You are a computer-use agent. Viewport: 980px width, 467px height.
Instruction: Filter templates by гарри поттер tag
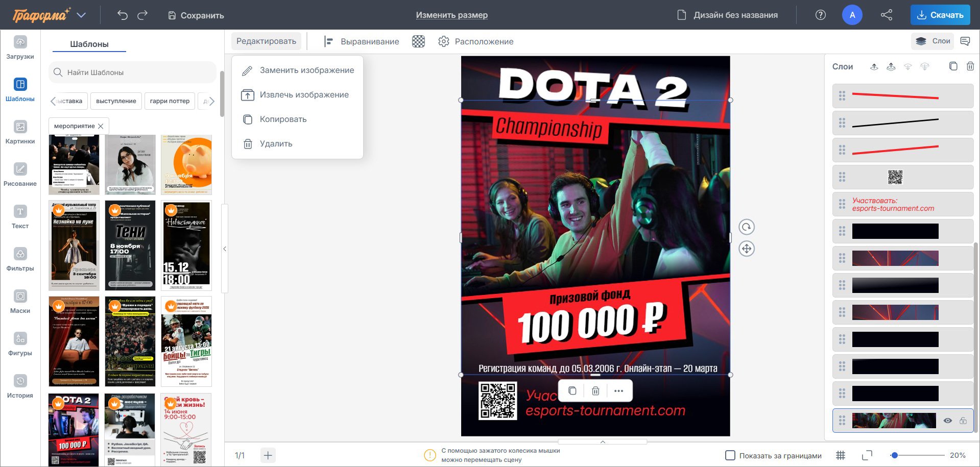click(x=170, y=101)
